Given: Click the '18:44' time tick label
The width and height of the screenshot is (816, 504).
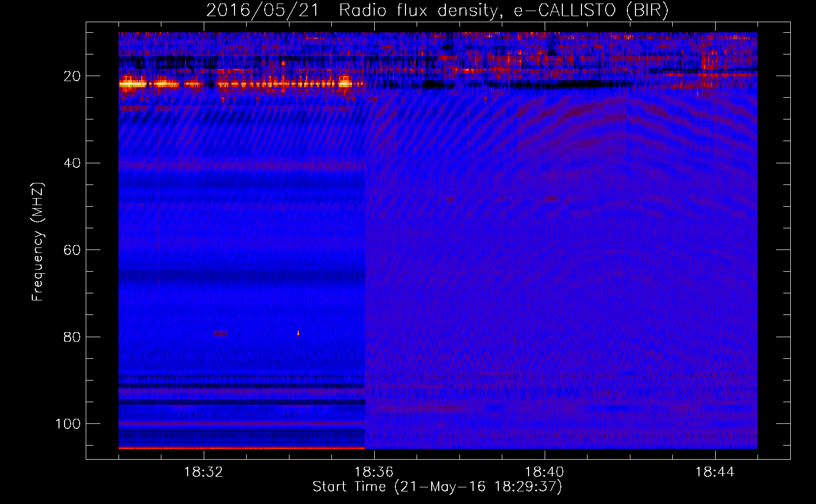Looking at the screenshot, I should pyautogui.click(x=715, y=472).
